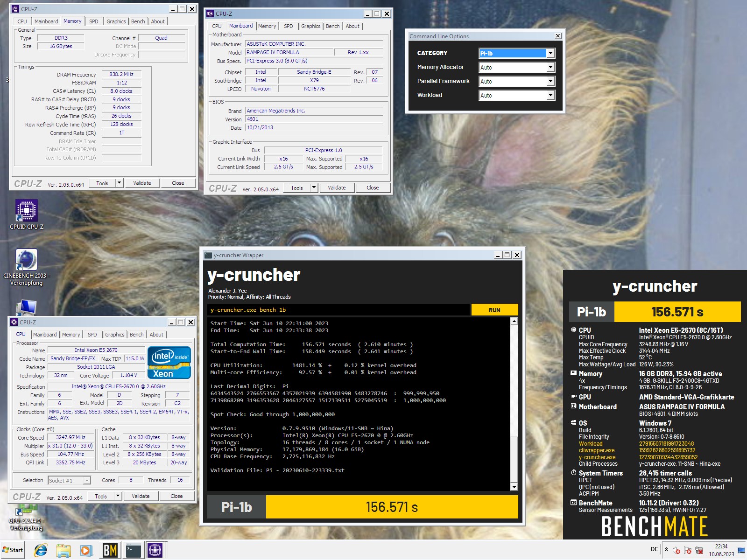Viewport: 747px width, 560px height.
Task: Click y-cruncher Wrapper window title icon
Action: 208,255
